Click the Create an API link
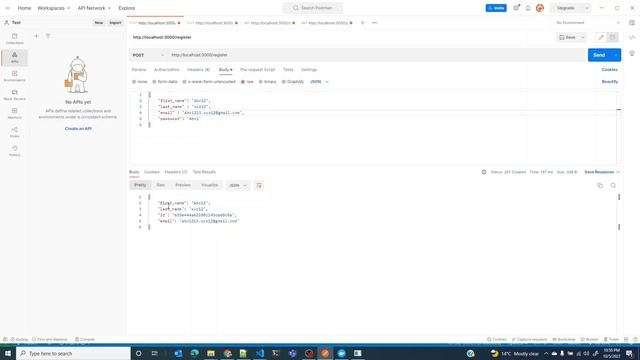The width and height of the screenshot is (640, 360). coord(78,129)
